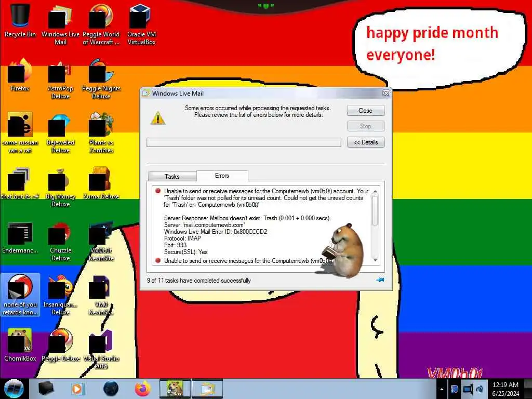This screenshot has width=532, height=399.
Task: Click 'Windows Live Mail Error ID: 0x800CCCD2' text
Action: coord(216,232)
